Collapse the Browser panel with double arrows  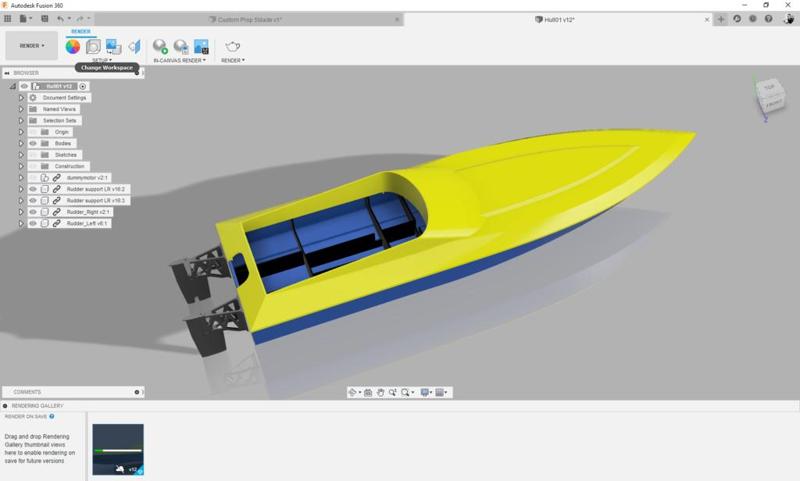(x=7, y=73)
